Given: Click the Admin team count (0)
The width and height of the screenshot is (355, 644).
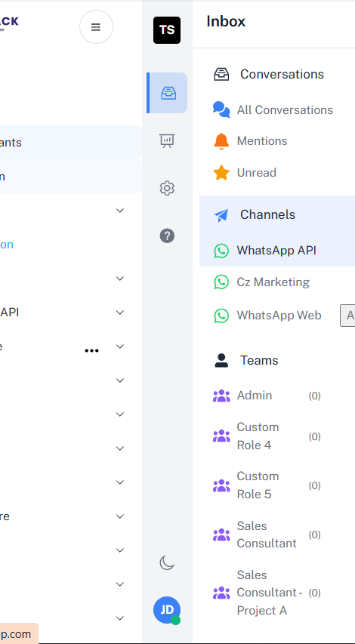Looking at the screenshot, I should click(x=315, y=396).
